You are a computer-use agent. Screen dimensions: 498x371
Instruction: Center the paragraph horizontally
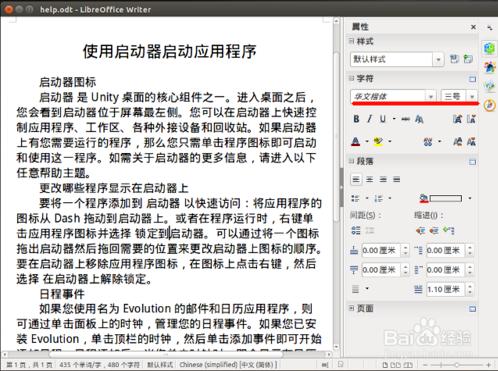(369, 179)
